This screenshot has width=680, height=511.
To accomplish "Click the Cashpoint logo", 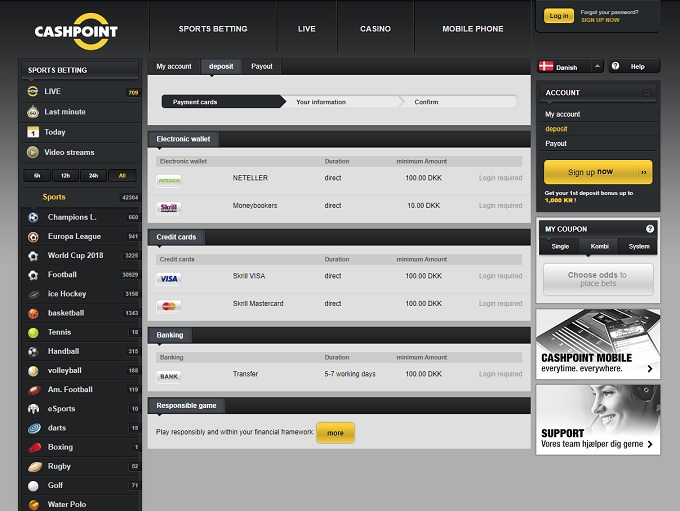I will tap(76, 31).
